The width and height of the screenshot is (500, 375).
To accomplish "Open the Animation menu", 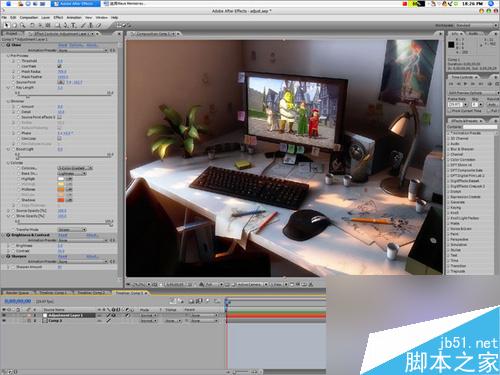I will pyautogui.click(x=74, y=17).
